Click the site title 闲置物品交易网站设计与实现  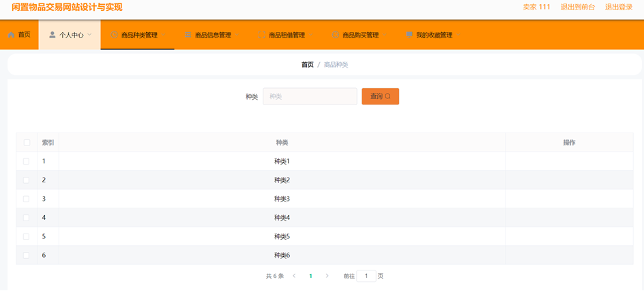[67, 7]
